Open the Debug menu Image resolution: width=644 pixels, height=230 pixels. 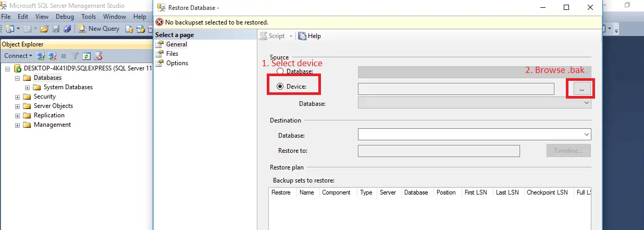65,17
